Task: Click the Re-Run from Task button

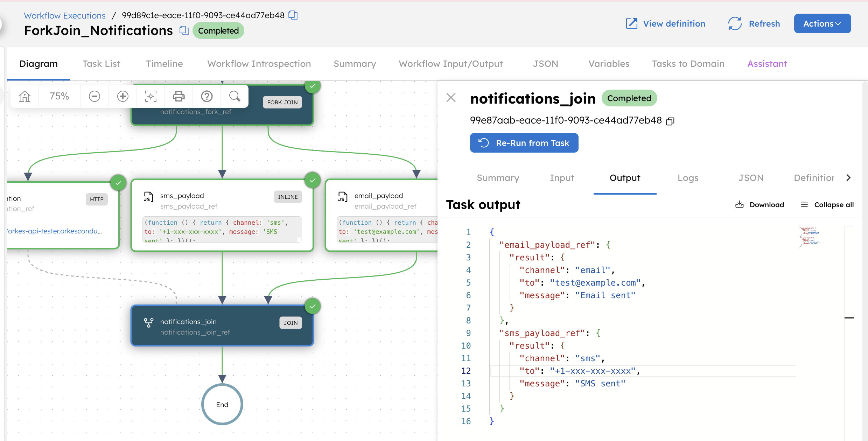Action: pos(524,143)
